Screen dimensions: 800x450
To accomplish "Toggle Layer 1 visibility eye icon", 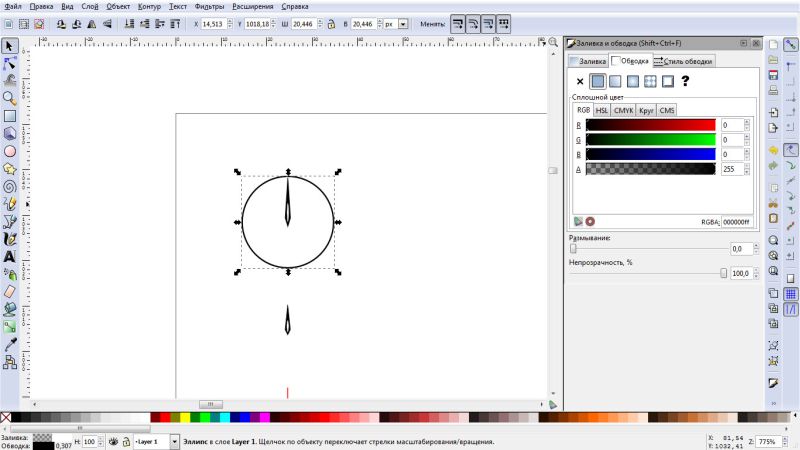I will click(x=114, y=442).
